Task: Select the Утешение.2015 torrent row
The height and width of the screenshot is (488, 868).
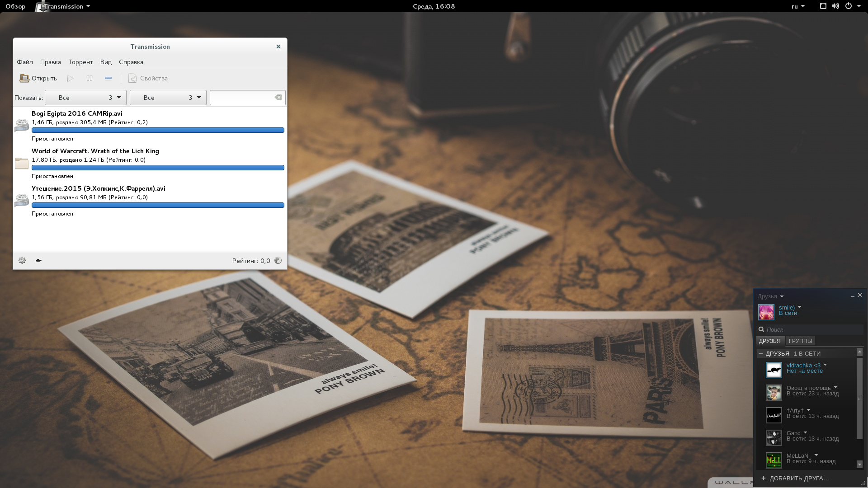Action: pyautogui.click(x=150, y=201)
